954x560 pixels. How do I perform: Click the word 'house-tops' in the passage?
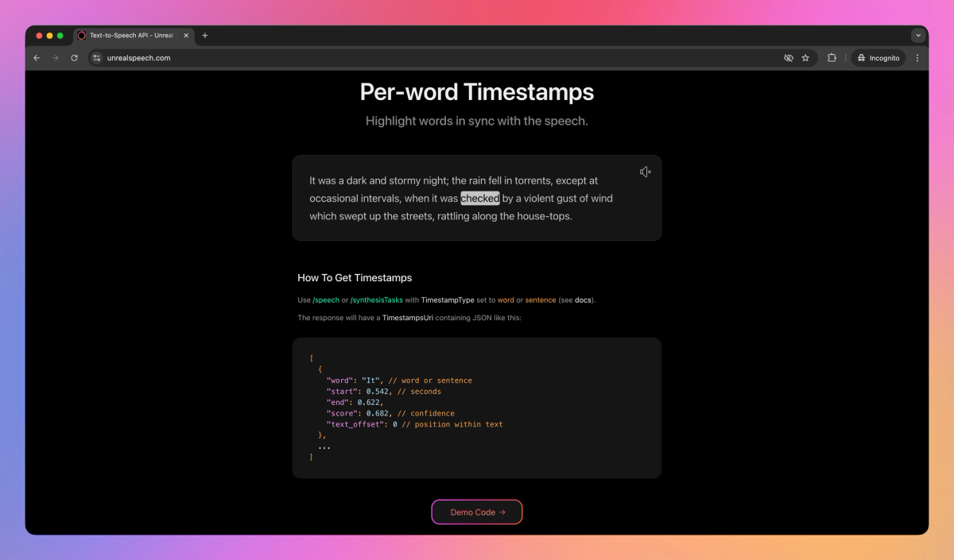click(543, 216)
